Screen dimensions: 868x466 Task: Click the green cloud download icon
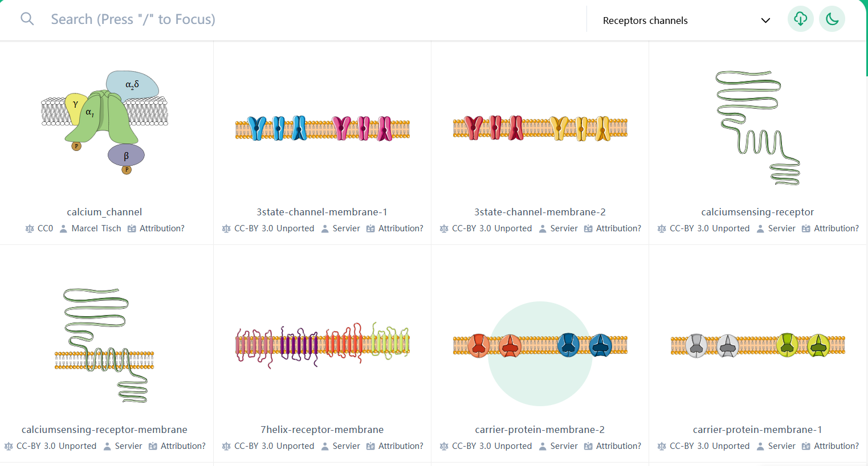(x=800, y=19)
